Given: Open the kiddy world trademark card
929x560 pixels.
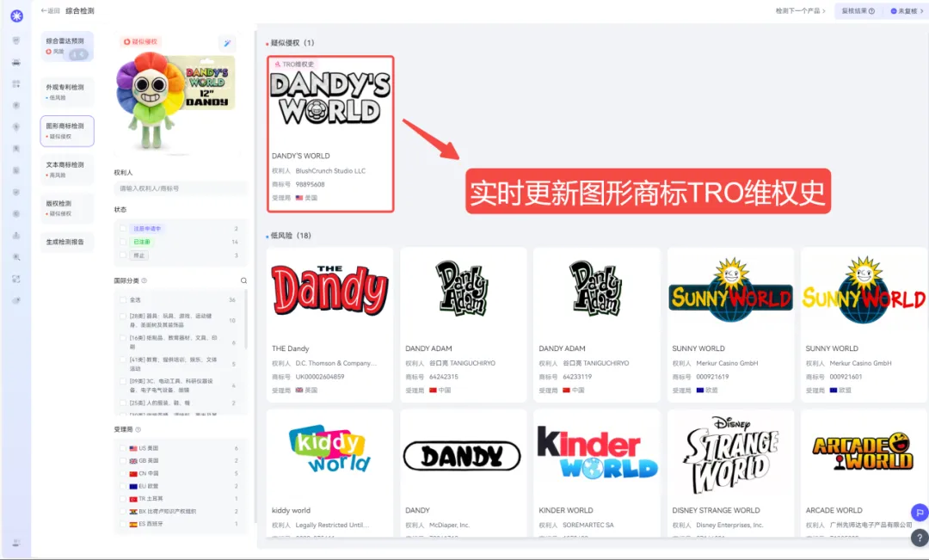Looking at the screenshot, I should [x=330, y=473].
